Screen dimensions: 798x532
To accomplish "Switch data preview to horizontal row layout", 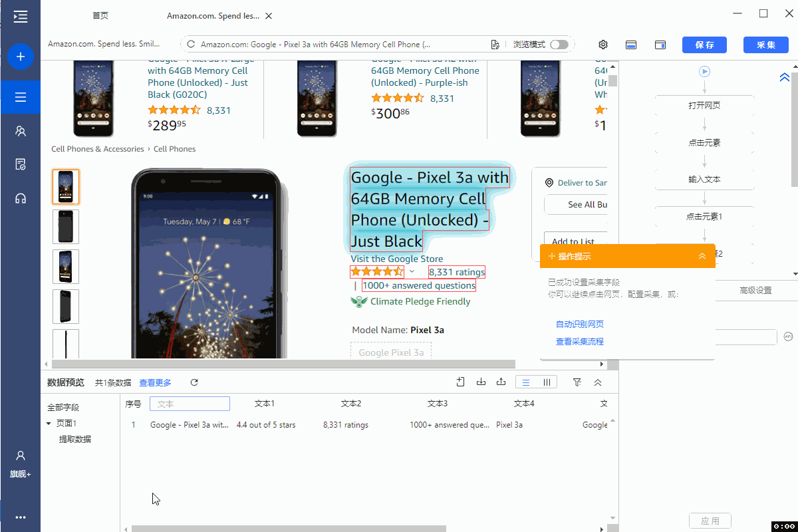I will (526, 382).
